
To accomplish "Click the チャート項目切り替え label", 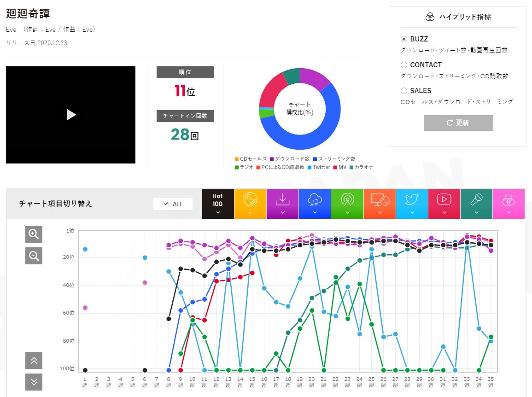I will click(x=55, y=204).
